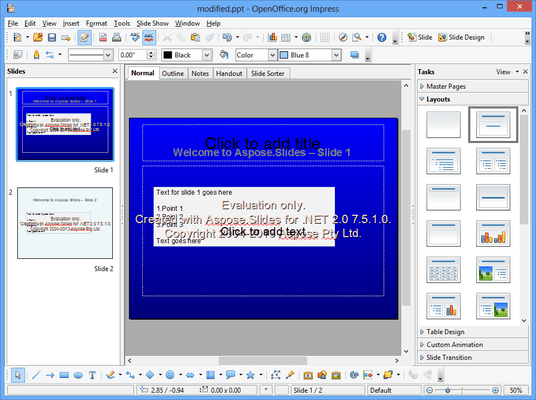The height and width of the screenshot is (400, 536).
Task: Click the Slide Design button
Action: 461,37
